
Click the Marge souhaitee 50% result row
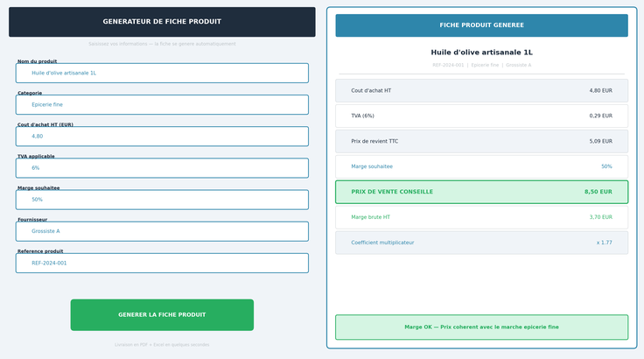click(x=481, y=166)
